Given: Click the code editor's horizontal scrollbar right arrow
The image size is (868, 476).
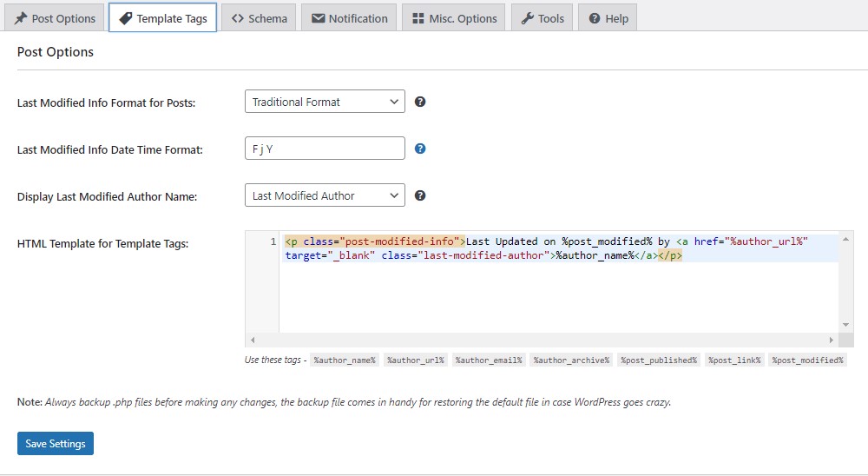Looking at the screenshot, I should click(x=831, y=340).
